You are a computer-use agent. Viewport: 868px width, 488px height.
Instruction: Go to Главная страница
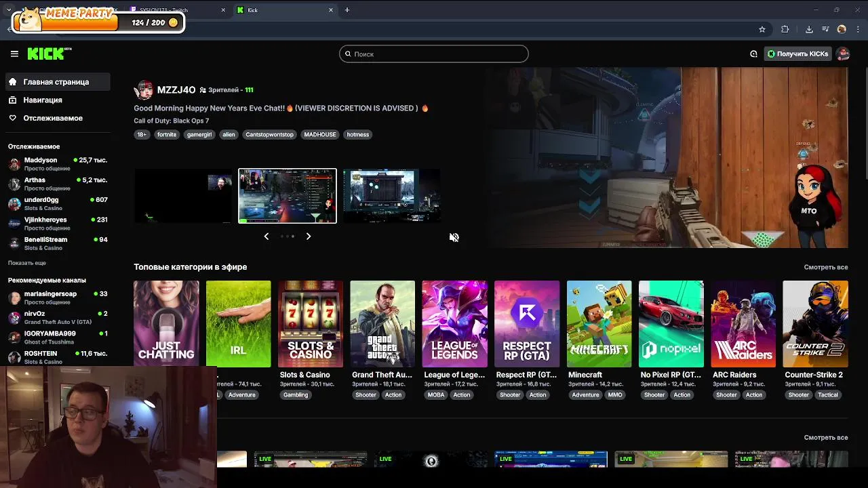pos(58,82)
